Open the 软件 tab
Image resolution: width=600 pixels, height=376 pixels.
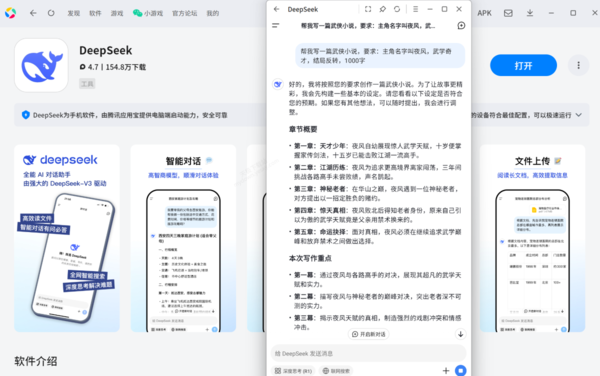95,13
